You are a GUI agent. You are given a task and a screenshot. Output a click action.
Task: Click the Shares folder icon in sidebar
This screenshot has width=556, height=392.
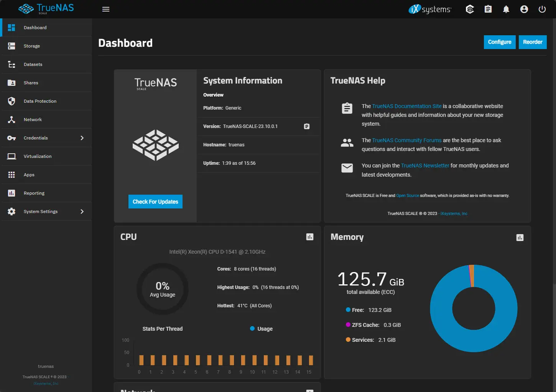(x=12, y=83)
